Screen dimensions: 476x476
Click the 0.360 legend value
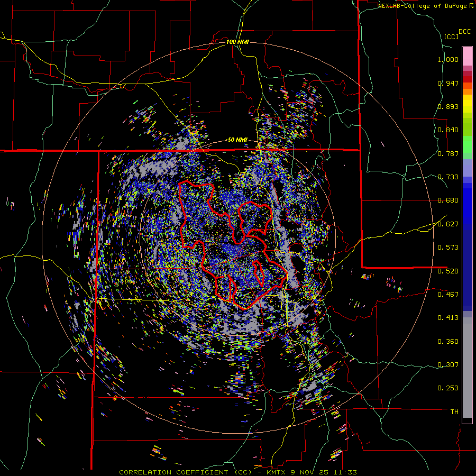pyautogui.click(x=448, y=342)
